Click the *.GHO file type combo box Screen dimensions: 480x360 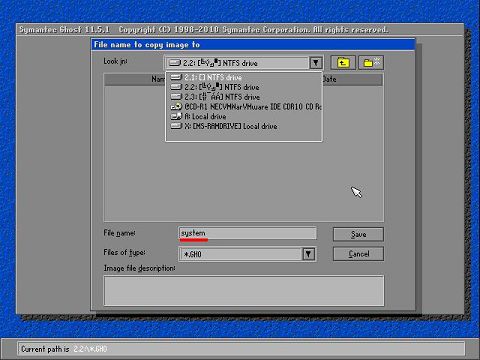pyautogui.click(x=247, y=254)
